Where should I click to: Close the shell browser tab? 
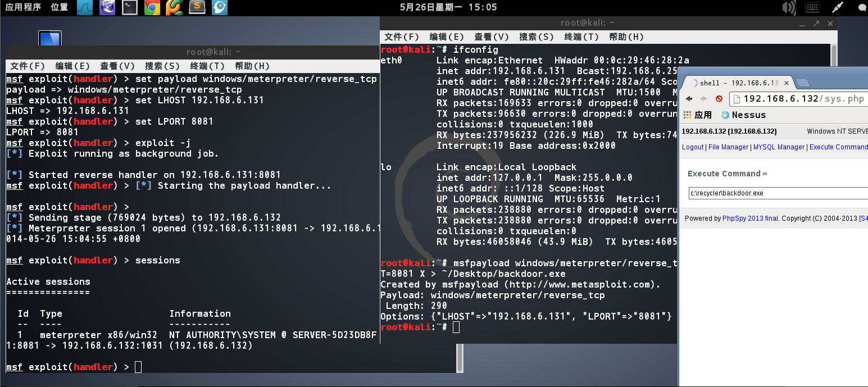tap(787, 83)
